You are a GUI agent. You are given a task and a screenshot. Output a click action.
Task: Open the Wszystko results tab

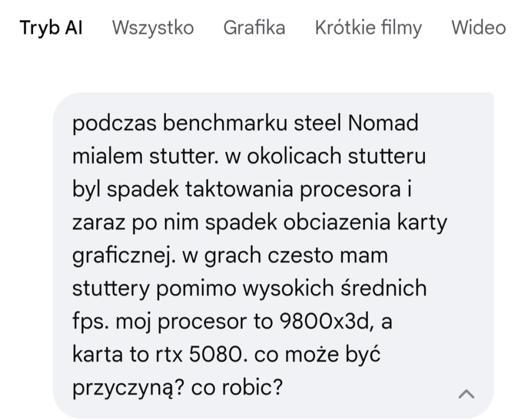[x=152, y=27]
